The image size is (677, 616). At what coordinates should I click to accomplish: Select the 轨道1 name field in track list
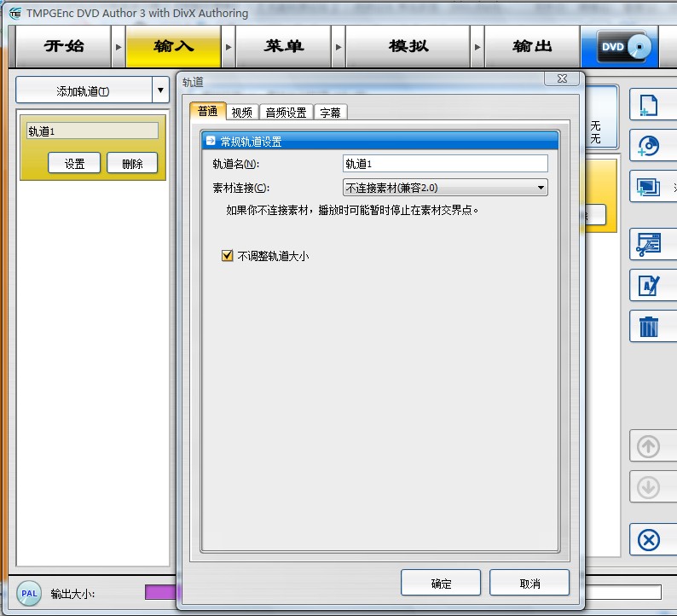tap(92, 131)
